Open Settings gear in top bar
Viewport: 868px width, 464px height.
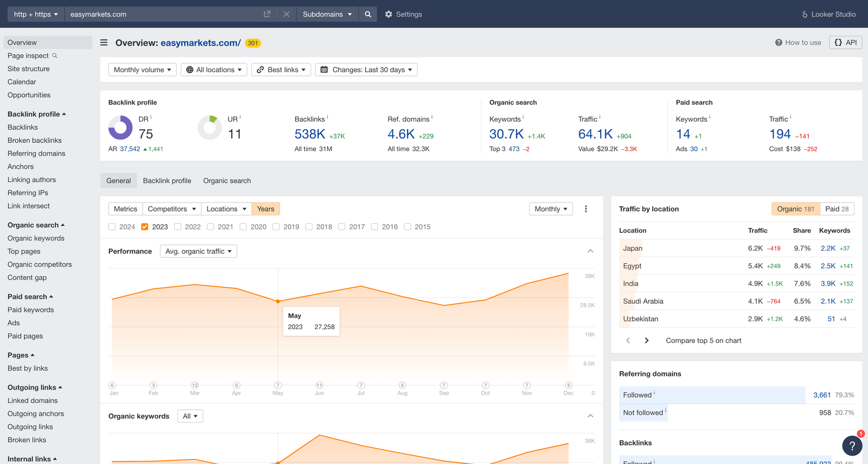[388, 14]
